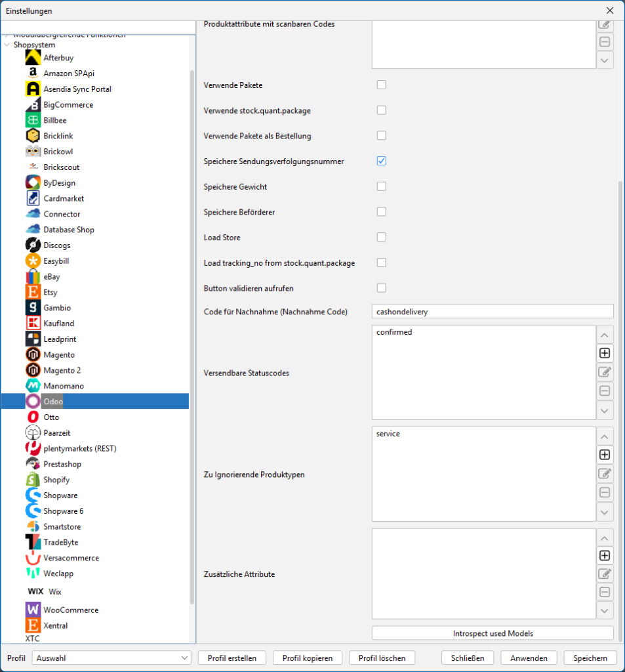Viewport: 625px width, 672px height.
Task: Collapse the Shopsystem tree node
Action: pos(7,45)
